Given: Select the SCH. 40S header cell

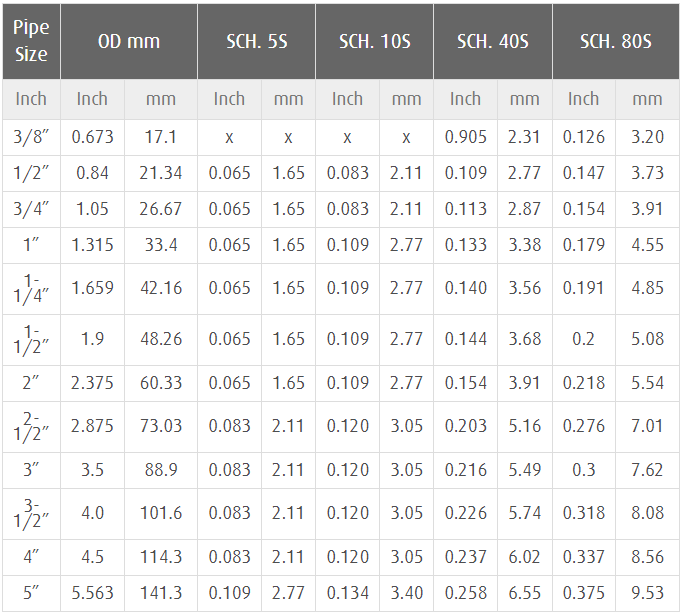Looking at the screenshot, I should coord(493,42).
